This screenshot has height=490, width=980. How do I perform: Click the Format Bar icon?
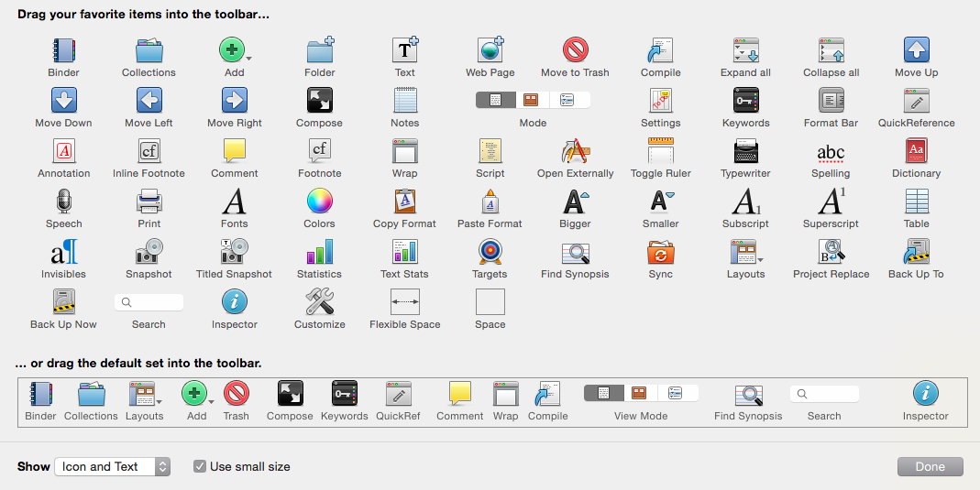(x=831, y=100)
